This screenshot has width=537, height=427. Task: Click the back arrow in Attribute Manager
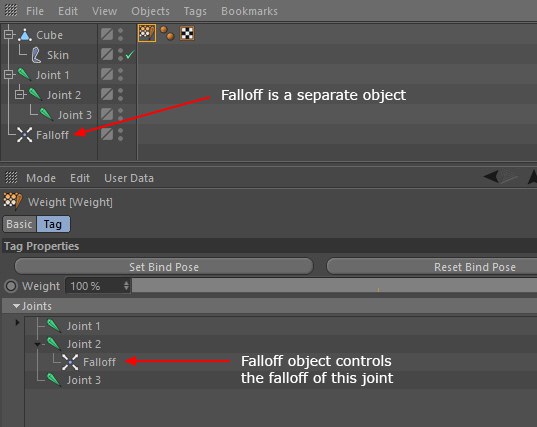pos(491,176)
